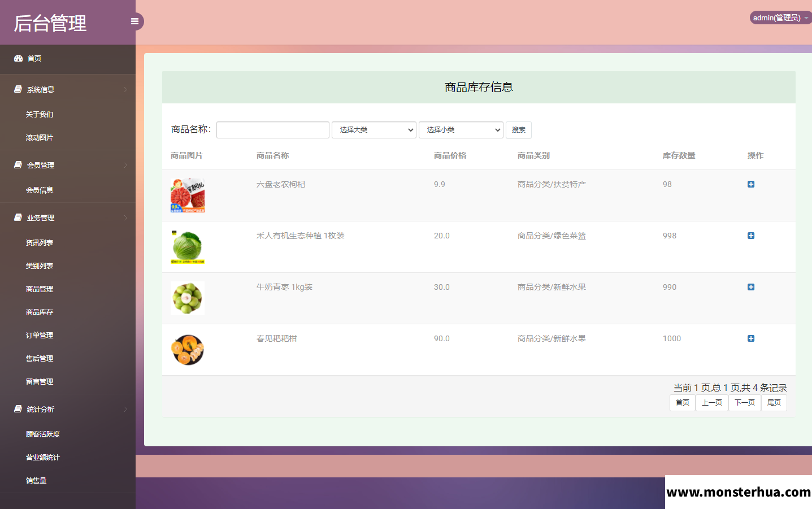Click category 商品分类/扶贫特产
Viewport: 812px width, 509px height.
(x=552, y=184)
